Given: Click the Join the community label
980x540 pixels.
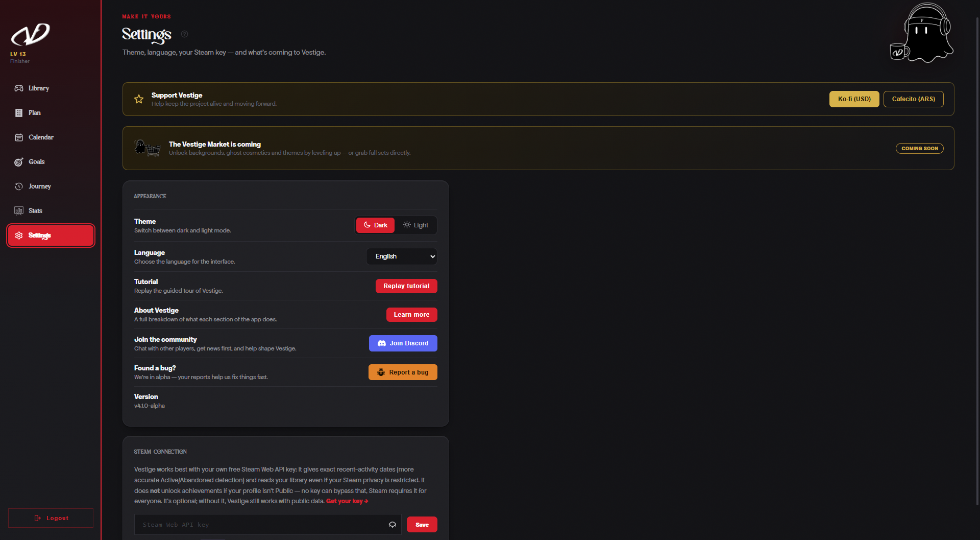Looking at the screenshot, I should (165, 340).
